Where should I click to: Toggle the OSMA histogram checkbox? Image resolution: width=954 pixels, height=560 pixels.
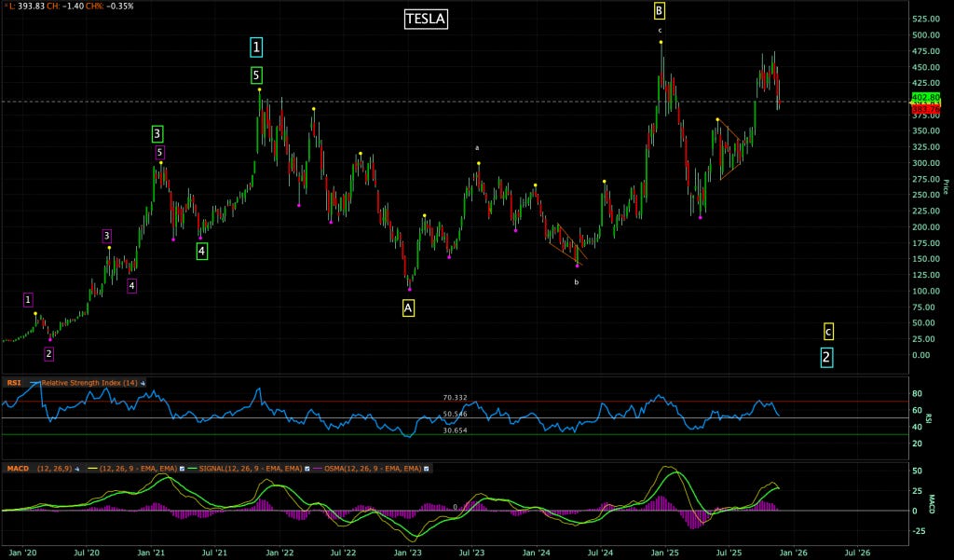click(426, 471)
